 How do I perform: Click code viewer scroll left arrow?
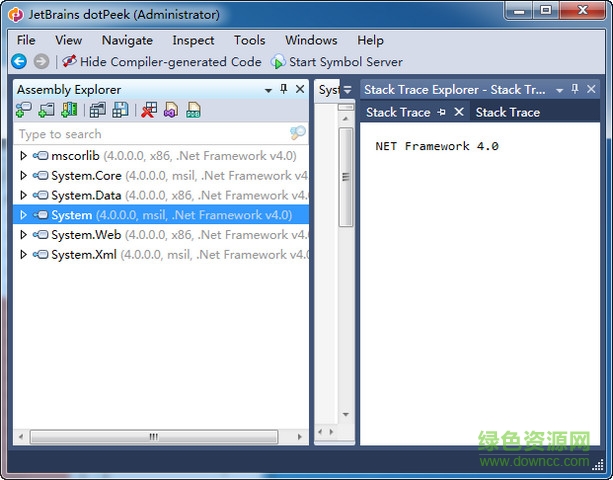(320, 432)
